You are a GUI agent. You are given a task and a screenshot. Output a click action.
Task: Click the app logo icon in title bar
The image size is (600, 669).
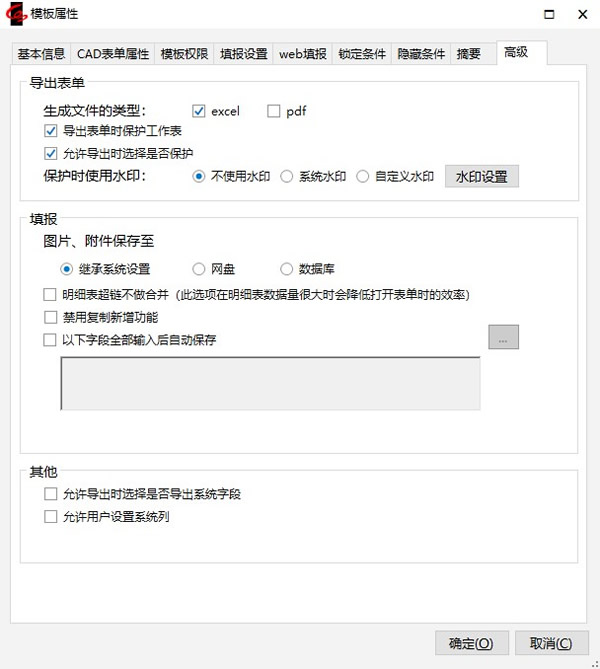15,14
